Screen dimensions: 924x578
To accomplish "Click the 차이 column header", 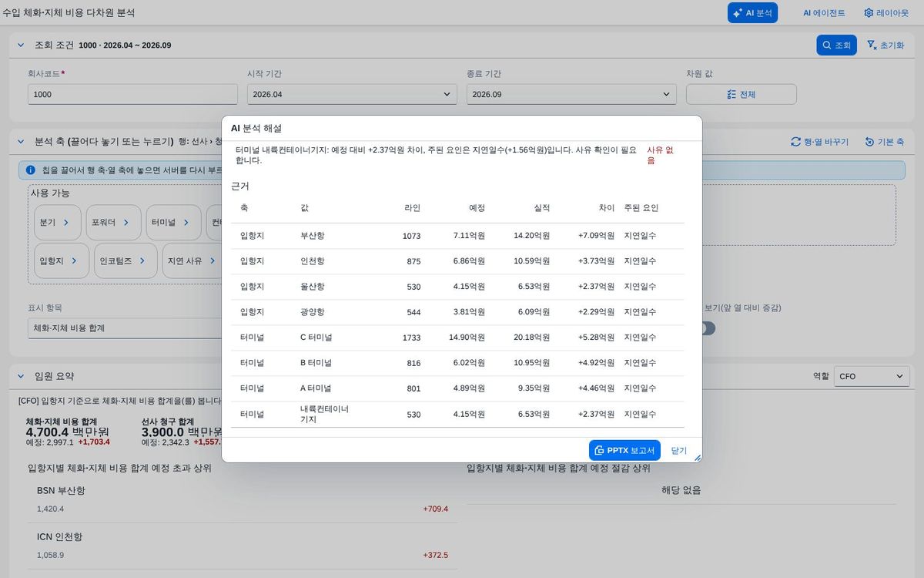I will 606,208.
